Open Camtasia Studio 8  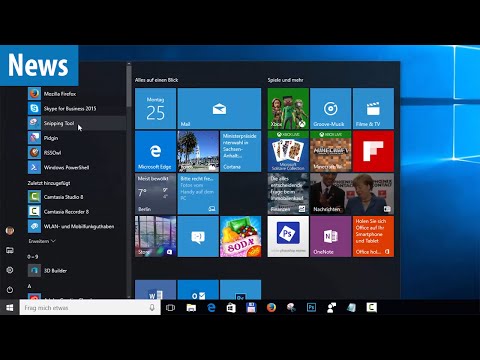[77, 197]
